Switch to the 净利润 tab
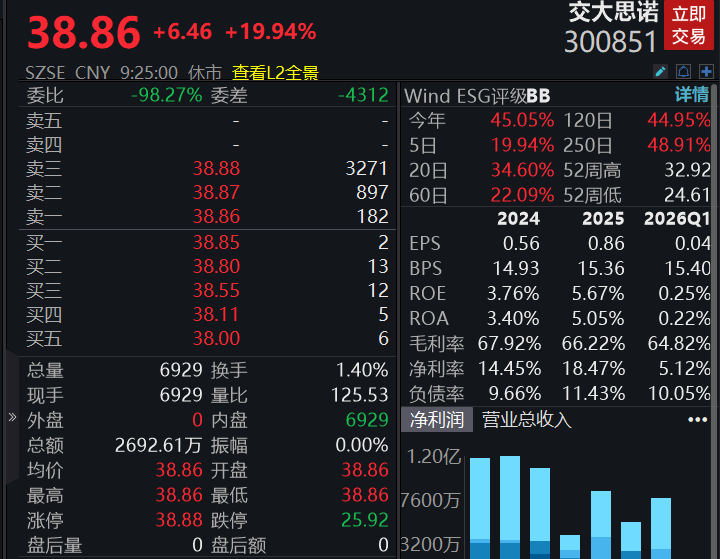The image size is (720, 559). (x=437, y=419)
